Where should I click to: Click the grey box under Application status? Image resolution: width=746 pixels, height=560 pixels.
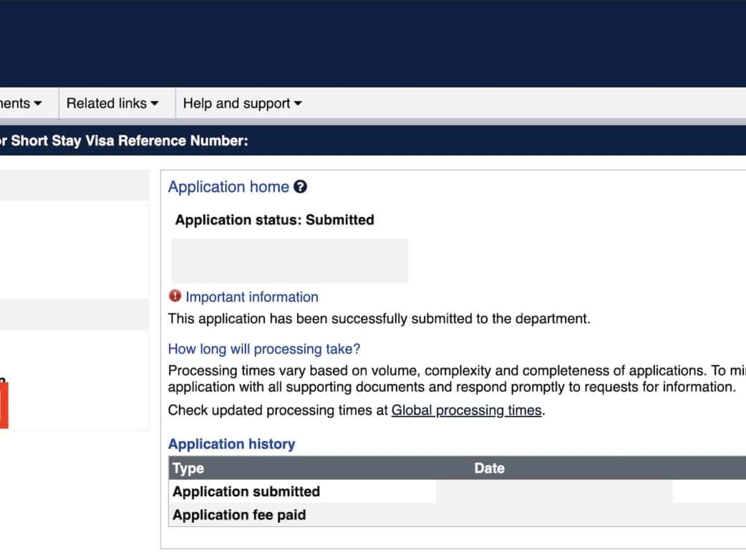pyautogui.click(x=290, y=261)
